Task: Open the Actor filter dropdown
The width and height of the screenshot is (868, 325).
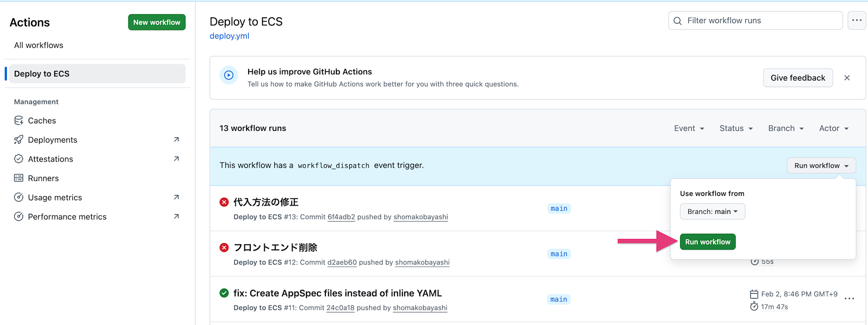Action: (833, 128)
